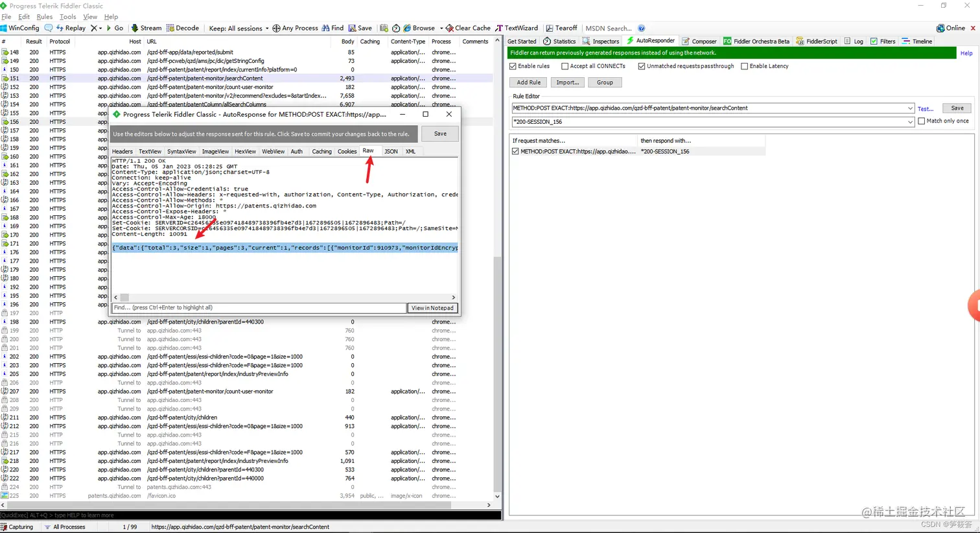This screenshot has height=533, width=980.
Task: Toggle Unmatched requests passthrough checkbox
Action: click(x=642, y=66)
